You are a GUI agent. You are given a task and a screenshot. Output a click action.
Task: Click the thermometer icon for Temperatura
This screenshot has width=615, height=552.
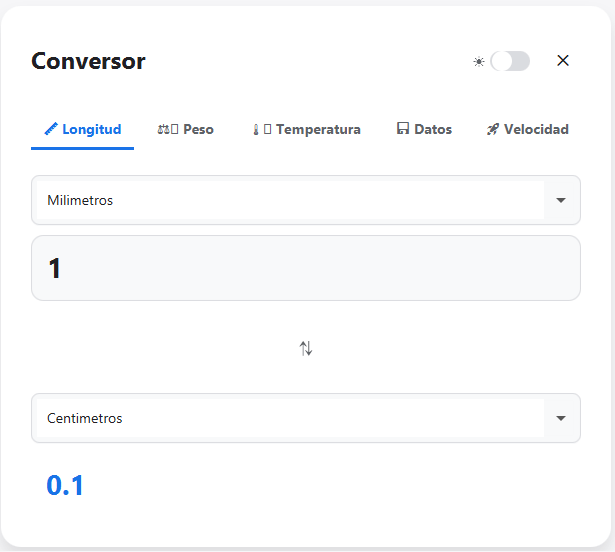point(256,129)
